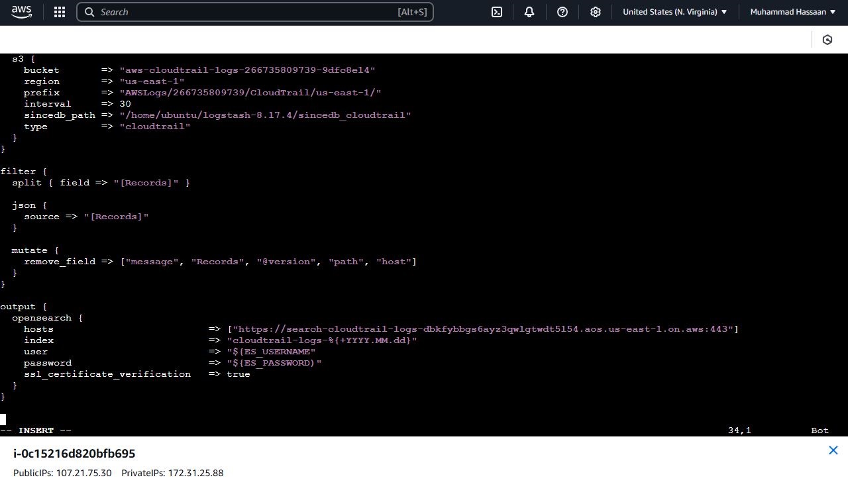This screenshot has width=848, height=504.
Task: Click the AWS logo home icon
Action: (21, 12)
